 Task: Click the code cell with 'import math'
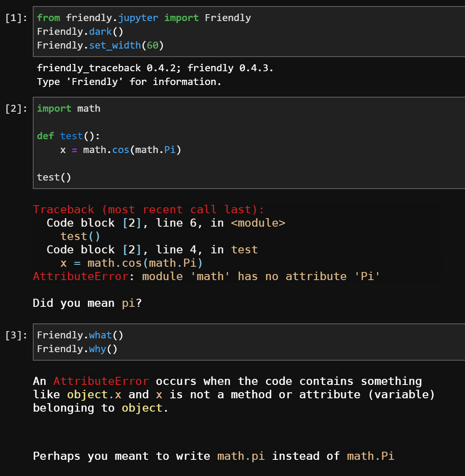pyautogui.click(x=249, y=142)
